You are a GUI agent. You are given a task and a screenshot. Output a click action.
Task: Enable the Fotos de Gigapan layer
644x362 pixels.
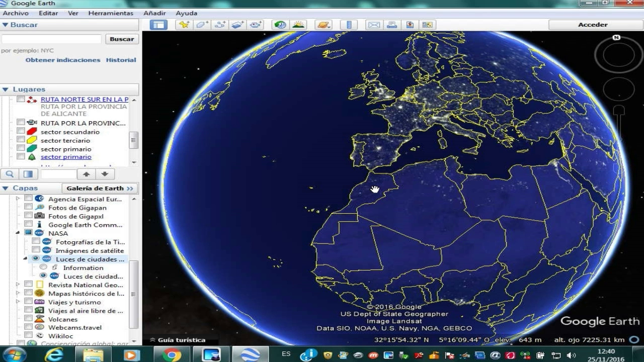click(28, 208)
